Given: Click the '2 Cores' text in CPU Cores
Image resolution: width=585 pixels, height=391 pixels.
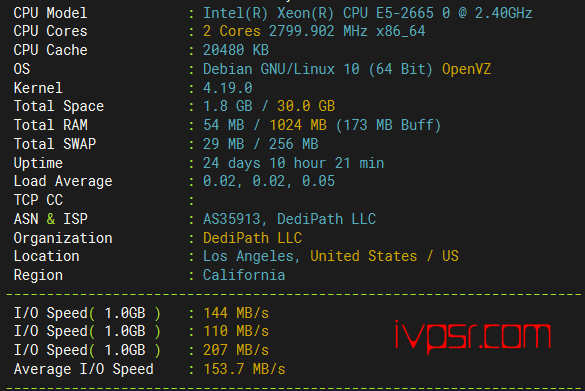Looking at the screenshot, I should (x=232, y=31).
